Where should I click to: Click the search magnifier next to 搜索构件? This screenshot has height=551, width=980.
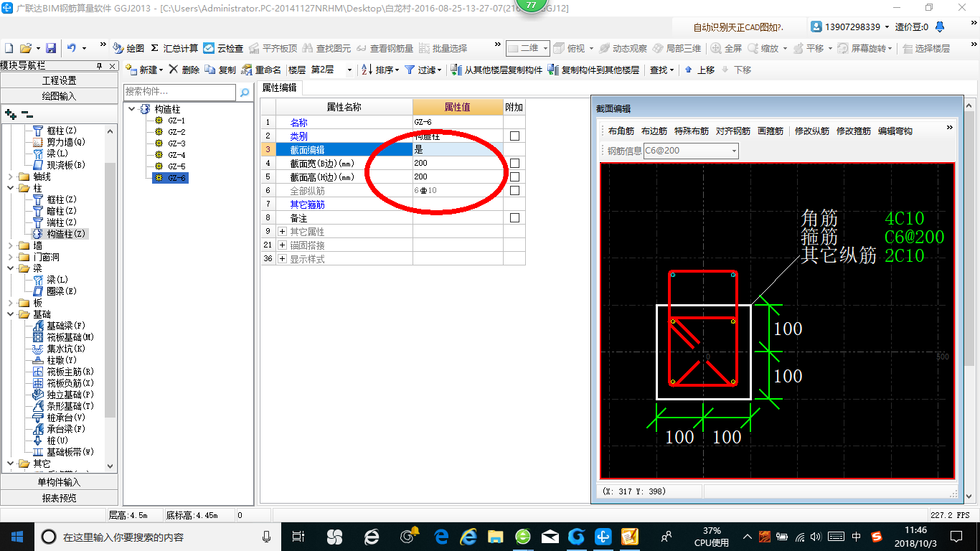tap(245, 92)
